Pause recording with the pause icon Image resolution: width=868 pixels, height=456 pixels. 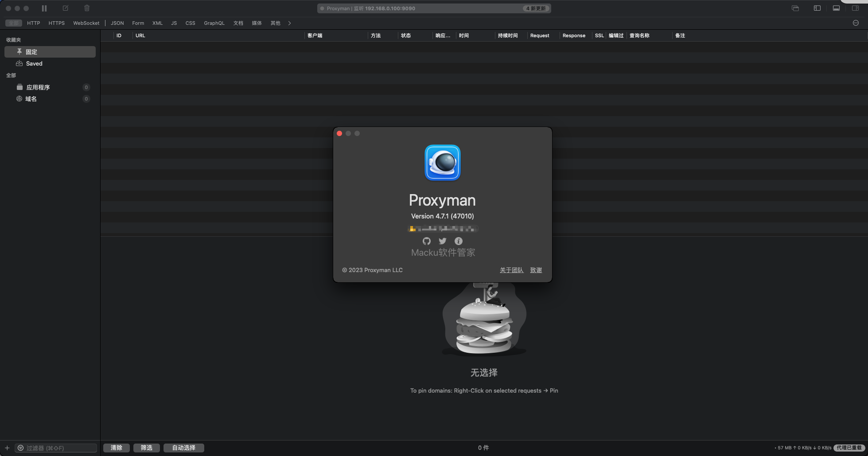(x=44, y=8)
